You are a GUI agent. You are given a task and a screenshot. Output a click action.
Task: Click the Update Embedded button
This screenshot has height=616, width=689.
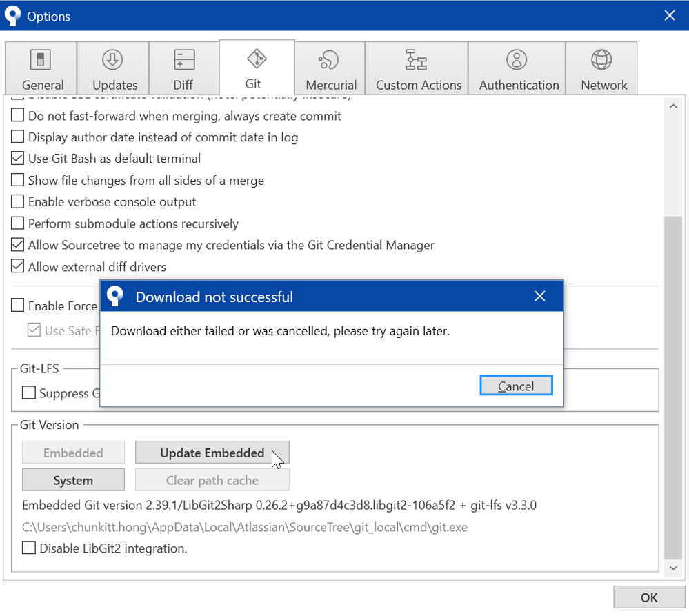[212, 453]
